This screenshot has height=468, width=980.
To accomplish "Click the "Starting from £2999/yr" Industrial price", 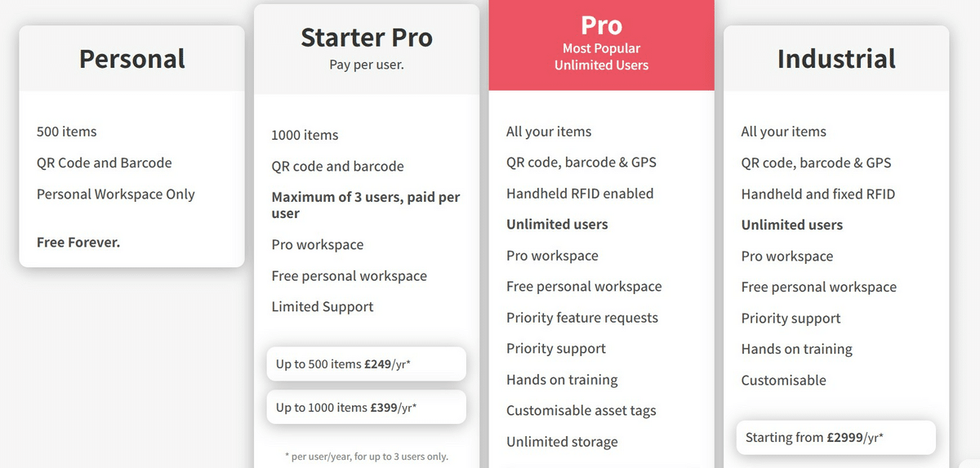I will [x=835, y=438].
